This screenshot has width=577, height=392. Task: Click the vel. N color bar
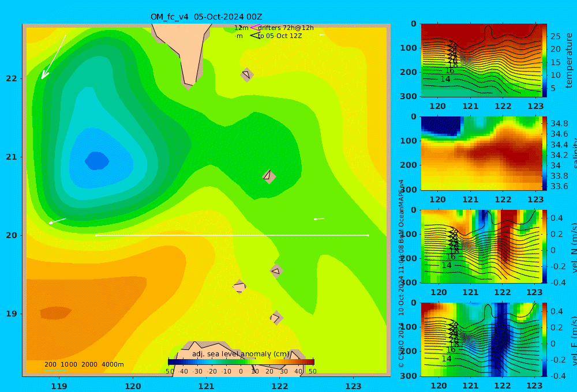click(545, 246)
